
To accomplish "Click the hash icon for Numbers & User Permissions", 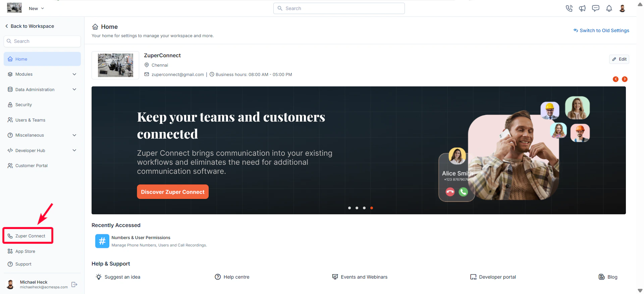I will [102, 241].
